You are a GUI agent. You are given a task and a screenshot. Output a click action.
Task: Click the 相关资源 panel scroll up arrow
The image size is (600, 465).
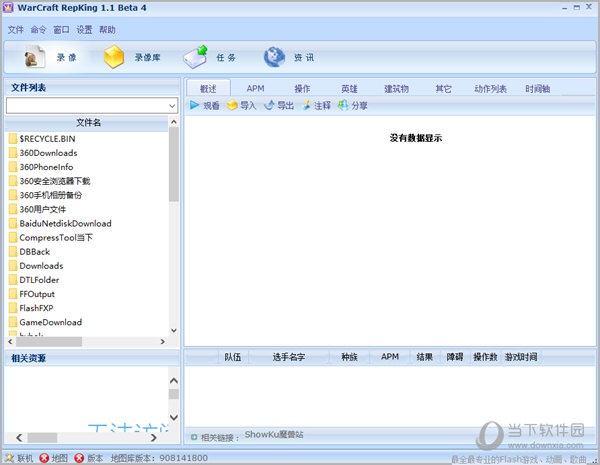pos(174,380)
